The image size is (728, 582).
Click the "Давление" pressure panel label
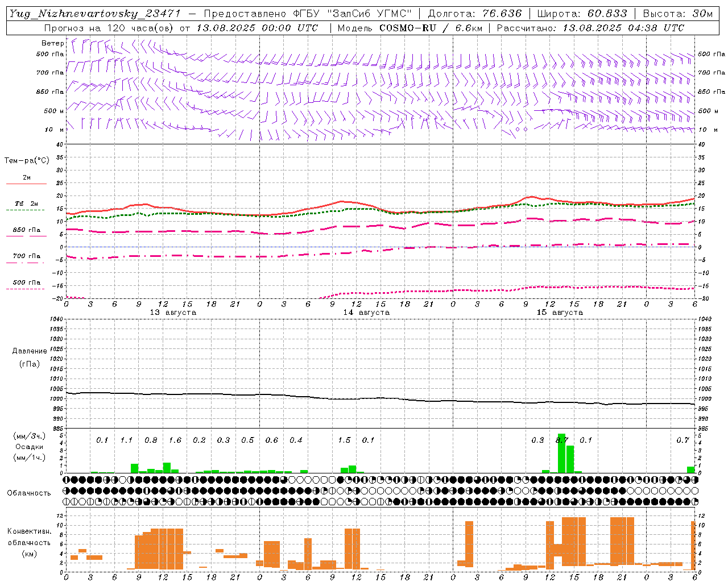tap(30, 351)
